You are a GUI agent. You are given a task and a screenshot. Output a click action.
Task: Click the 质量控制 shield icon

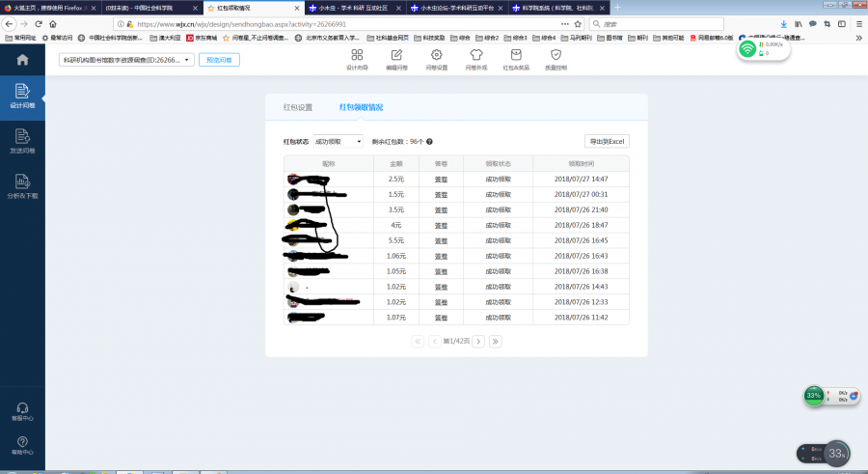point(556,60)
